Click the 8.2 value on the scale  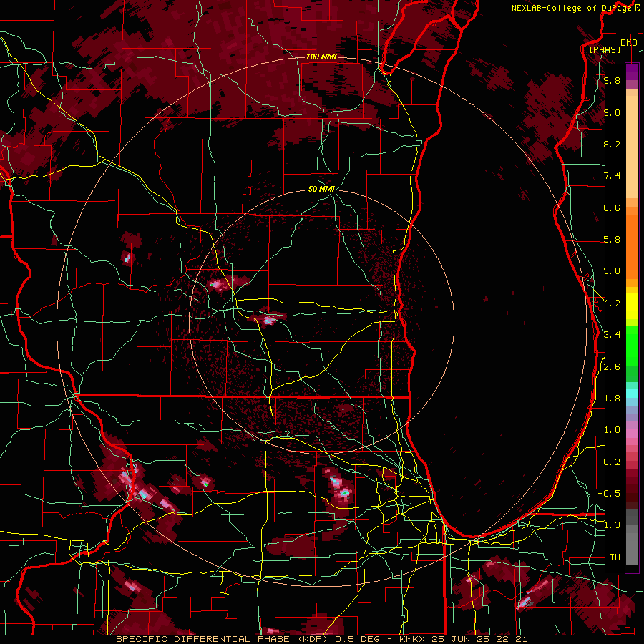[x=612, y=144]
